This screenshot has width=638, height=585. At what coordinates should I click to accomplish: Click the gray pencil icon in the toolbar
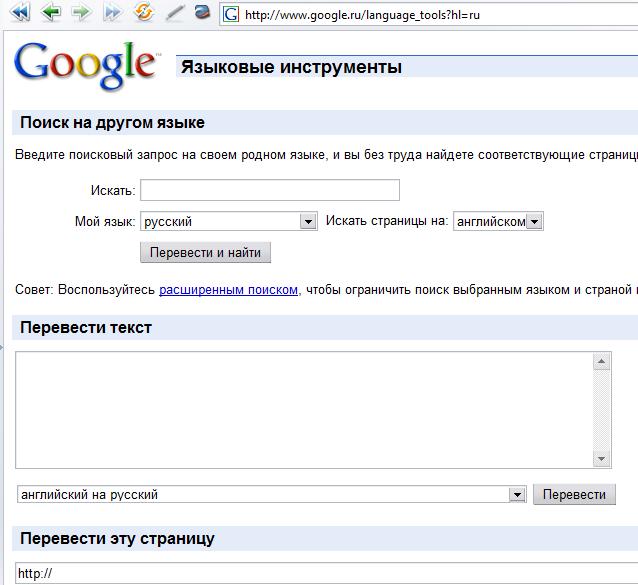pos(174,13)
